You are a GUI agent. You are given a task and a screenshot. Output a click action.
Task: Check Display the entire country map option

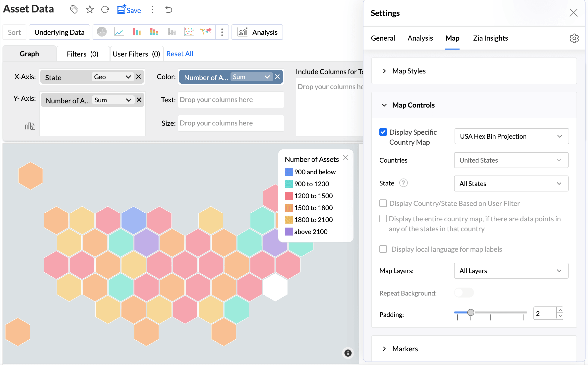tap(383, 219)
